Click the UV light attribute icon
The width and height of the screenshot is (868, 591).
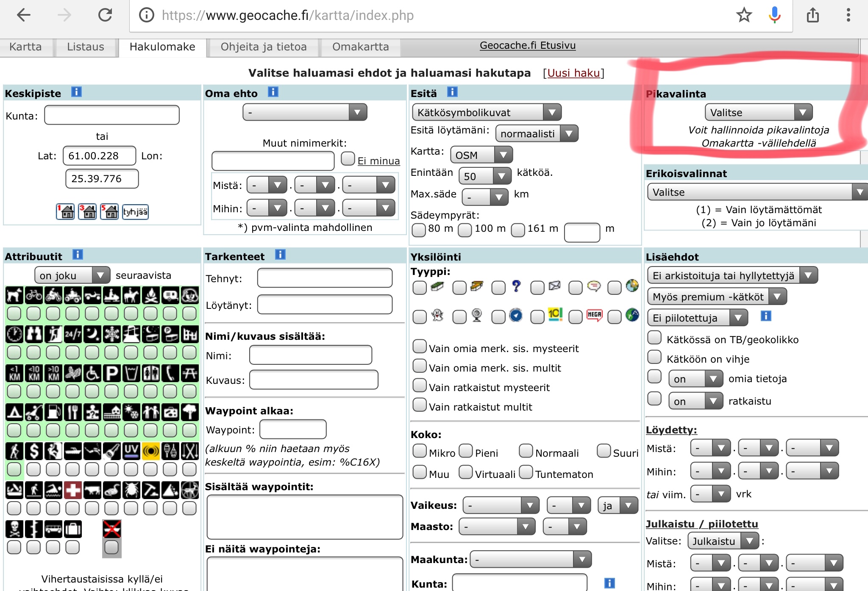[x=131, y=451]
